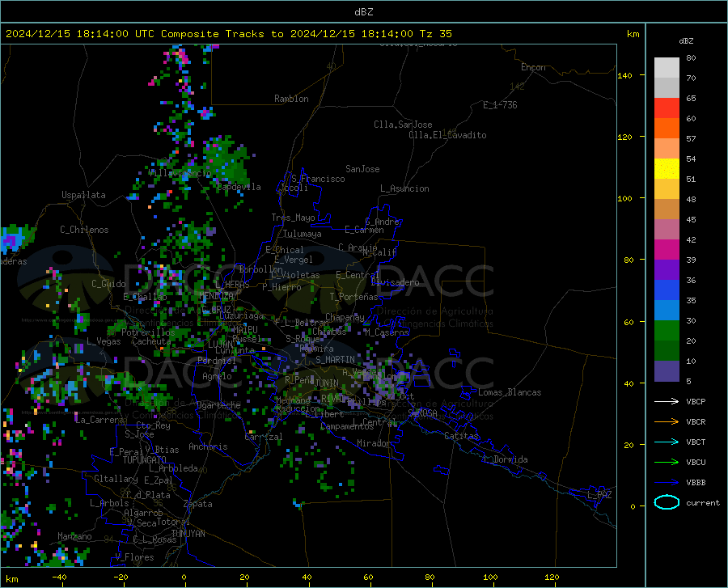Click the 'MENDOZA' city label
The height and width of the screenshot is (588, 728).
tap(216, 296)
